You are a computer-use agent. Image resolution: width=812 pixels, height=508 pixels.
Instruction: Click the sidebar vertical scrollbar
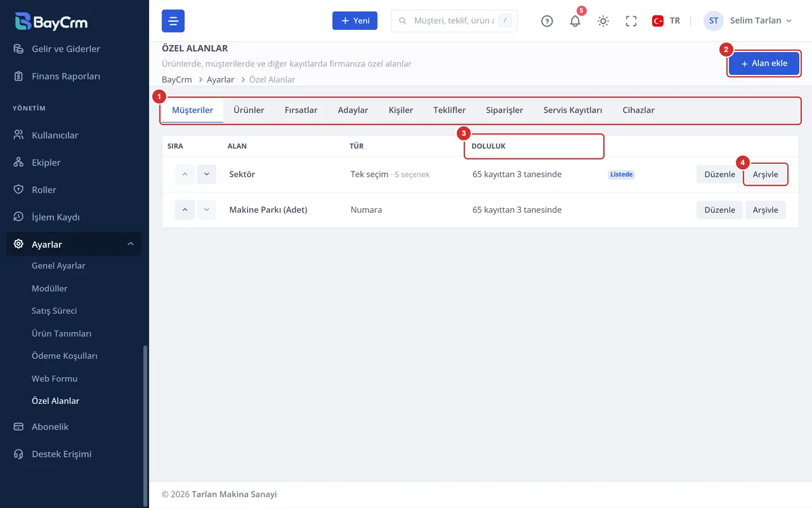145,425
